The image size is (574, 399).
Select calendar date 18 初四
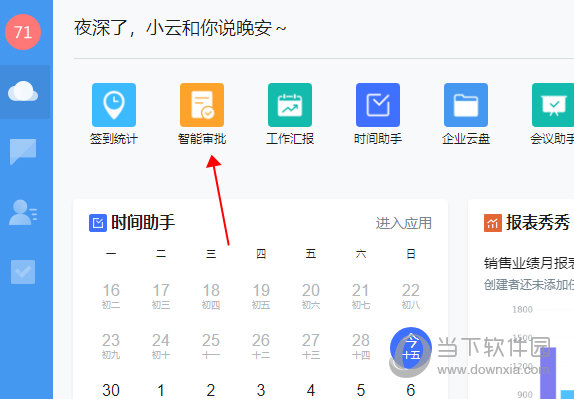(x=211, y=296)
